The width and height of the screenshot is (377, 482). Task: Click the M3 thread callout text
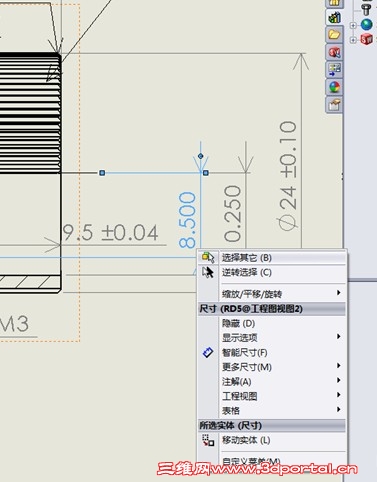point(15,323)
